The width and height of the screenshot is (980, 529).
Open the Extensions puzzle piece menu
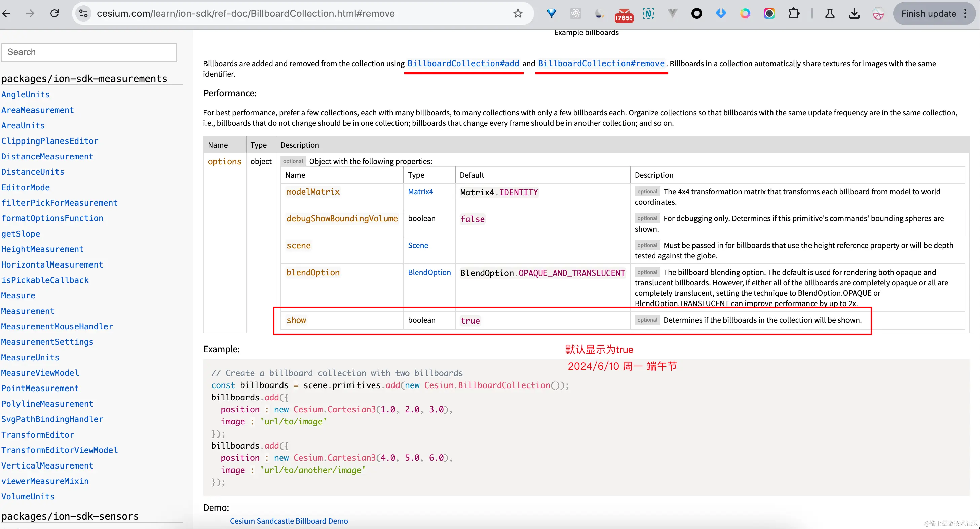(x=794, y=13)
